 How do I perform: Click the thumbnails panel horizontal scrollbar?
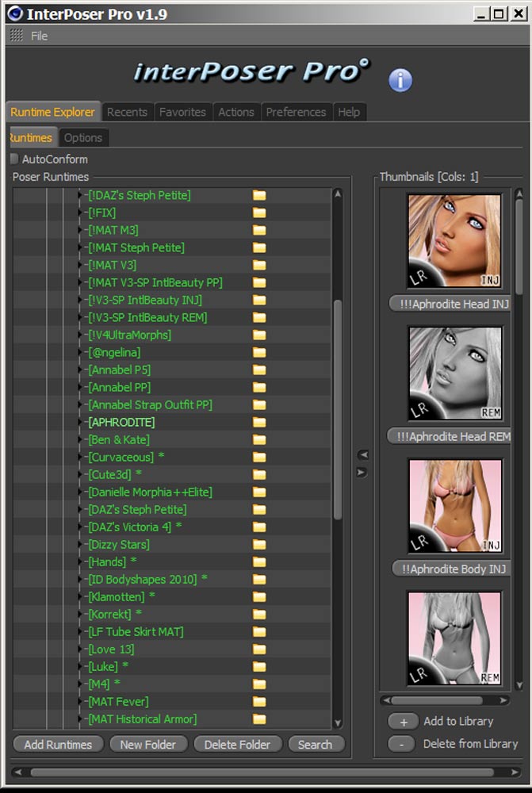coord(445,700)
